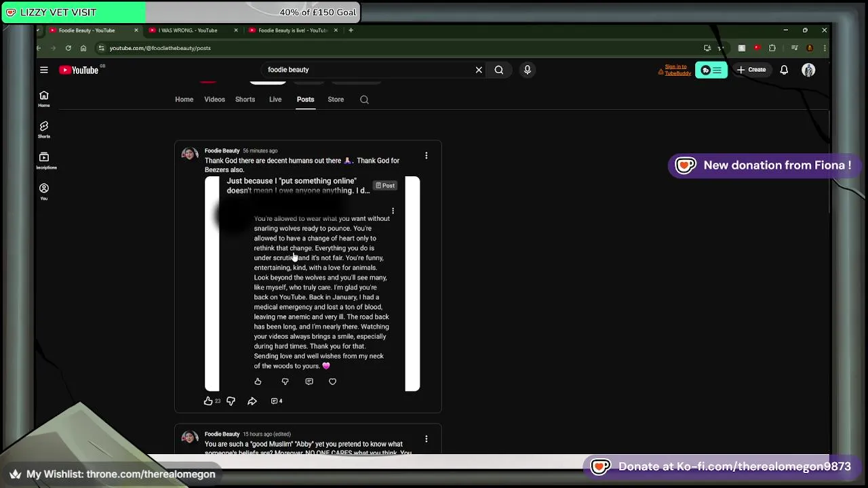Viewport: 868px width, 488px height.
Task: Open options menu on the 15 hours ago post
Action: tap(426, 439)
